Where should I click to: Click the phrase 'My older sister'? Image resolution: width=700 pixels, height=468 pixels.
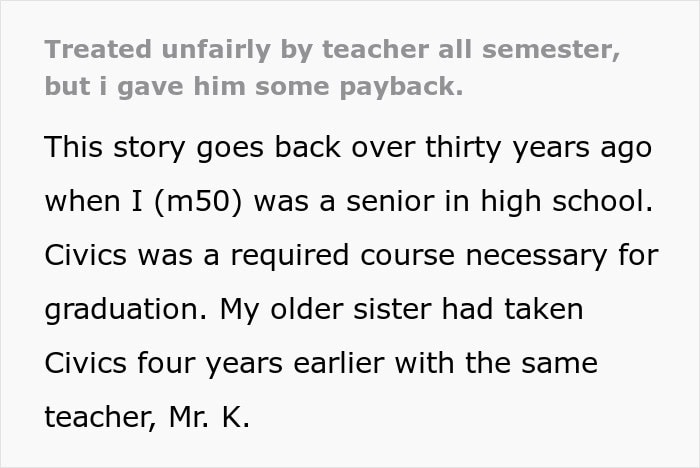325,309
